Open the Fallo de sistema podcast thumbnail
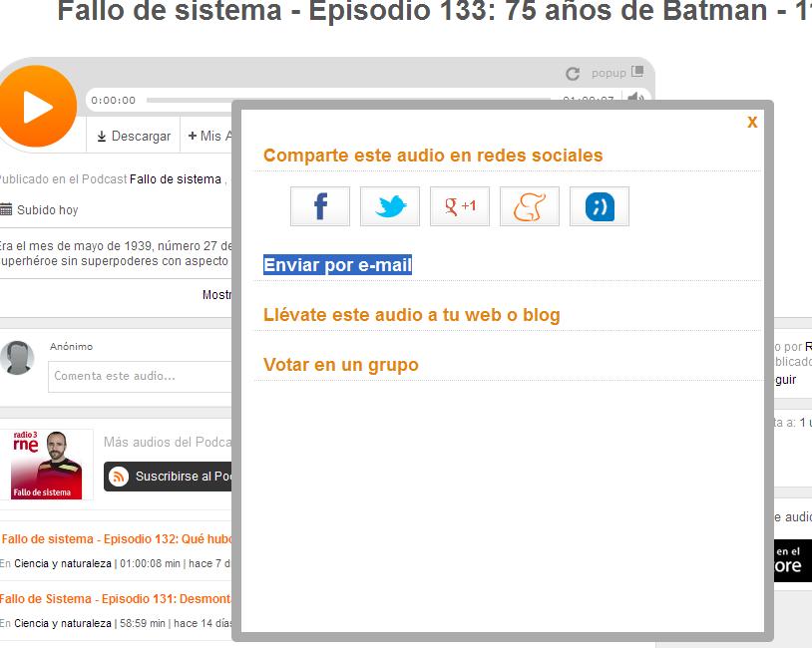Viewport: 812px width, 648px height. pyautogui.click(x=47, y=465)
